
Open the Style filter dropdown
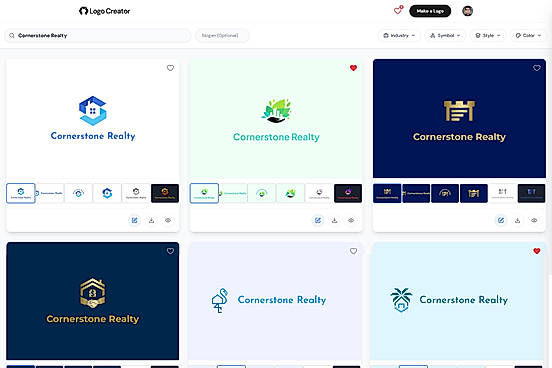[x=488, y=36]
